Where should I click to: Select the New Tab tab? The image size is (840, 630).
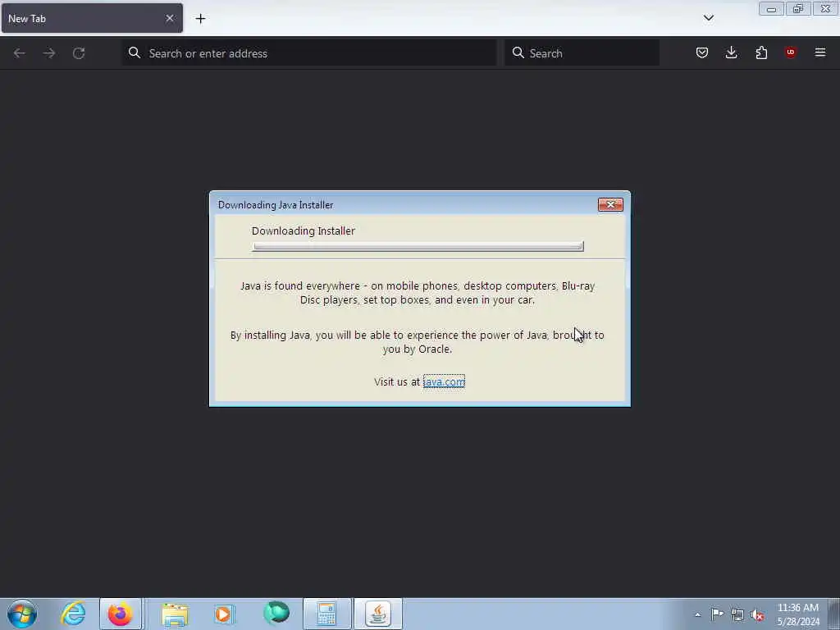click(92, 18)
